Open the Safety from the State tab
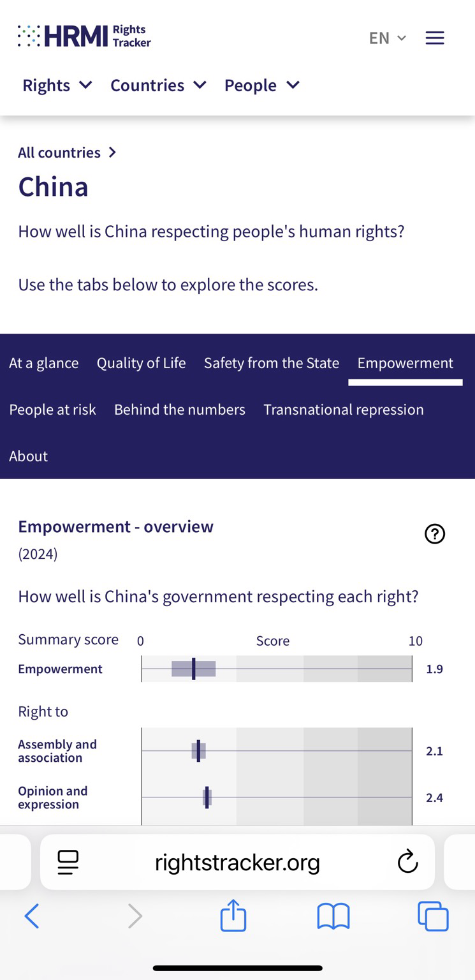This screenshot has width=475, height=980. pos(272,363)
